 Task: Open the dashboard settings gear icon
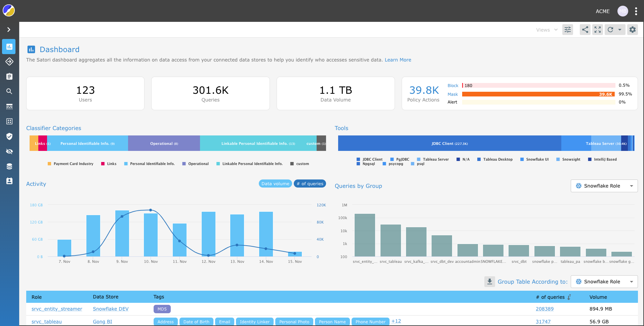point(632,30)
